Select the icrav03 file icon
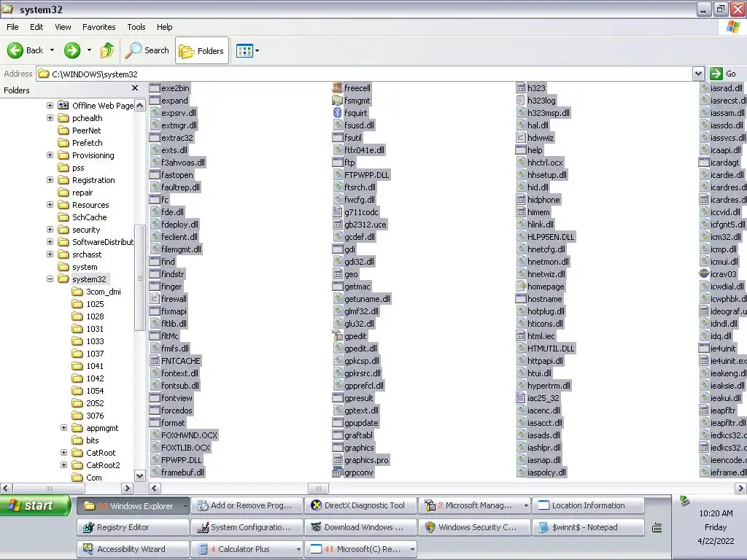Screen dimensions: 747x560 [704, 274]
